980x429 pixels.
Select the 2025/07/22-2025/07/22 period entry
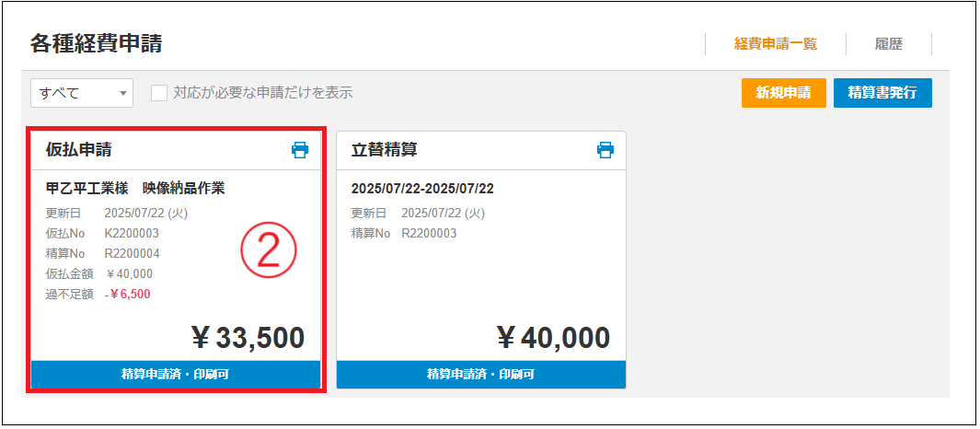(x=422, y=189)
